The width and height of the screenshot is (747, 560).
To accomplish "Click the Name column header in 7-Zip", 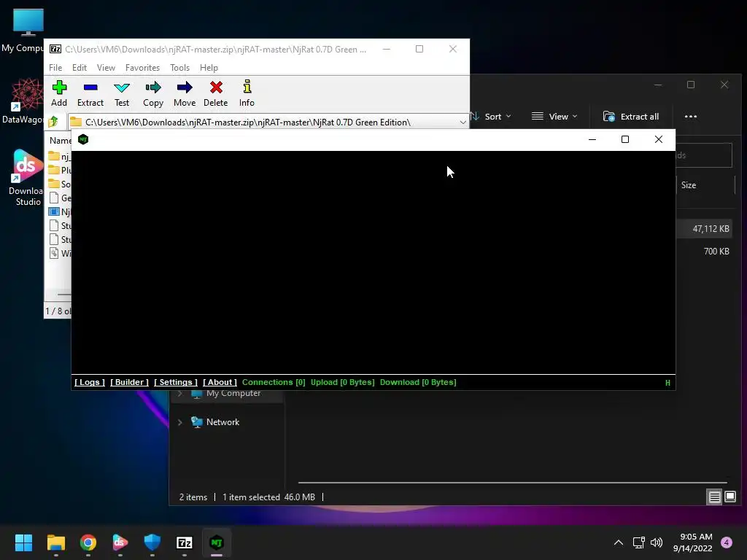I will (61, 141).
